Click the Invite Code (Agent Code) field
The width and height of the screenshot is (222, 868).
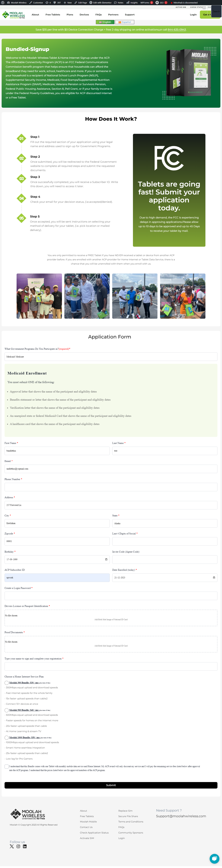tap(165, 559)
